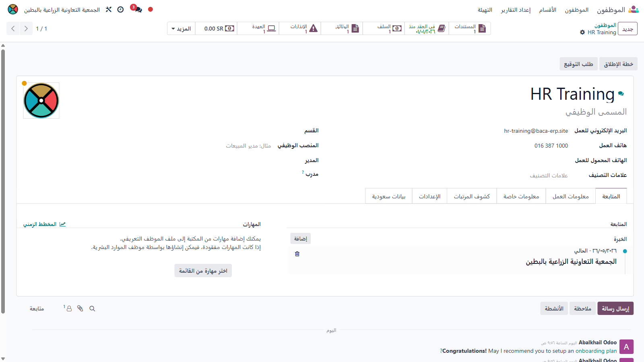Click the chat icon next to HR Training name
This screenshot has height=362, width=644.
621,94
